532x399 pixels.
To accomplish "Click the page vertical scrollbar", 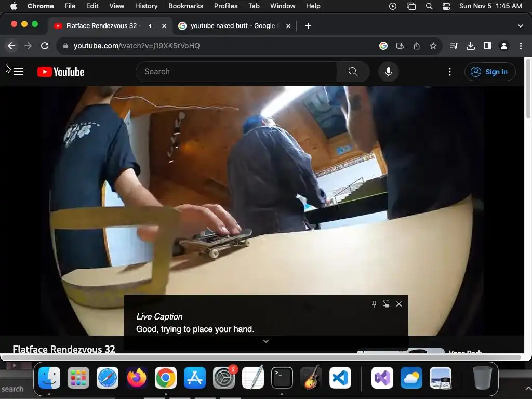I will (528, 89).
